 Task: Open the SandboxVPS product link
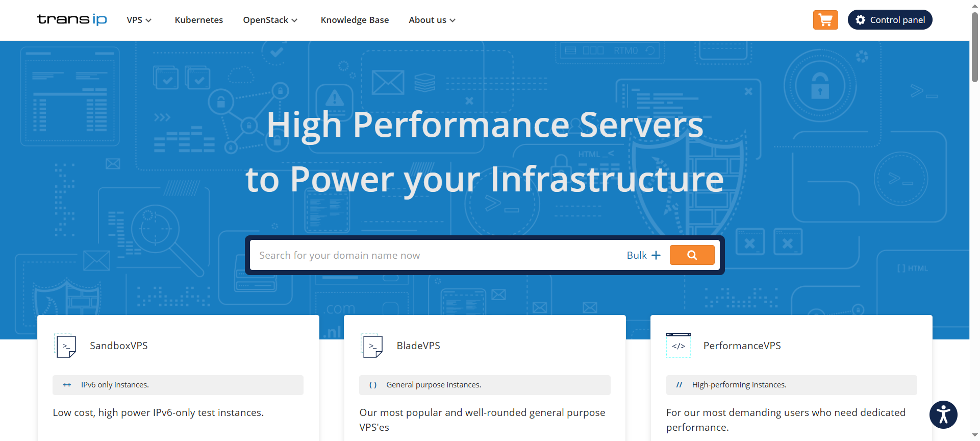pos(118,346)
